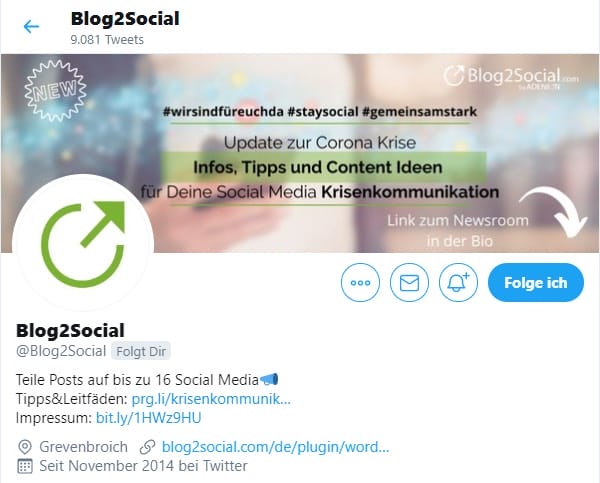Screen dimensions: 600x483
Task: Open the prg.li/krisenkommunik… link
Action: 211,399
